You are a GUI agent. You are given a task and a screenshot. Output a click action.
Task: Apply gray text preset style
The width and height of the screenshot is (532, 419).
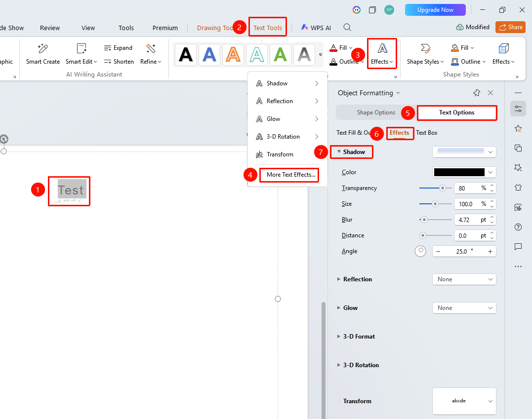pyautogui.click(x=304, y=54)
